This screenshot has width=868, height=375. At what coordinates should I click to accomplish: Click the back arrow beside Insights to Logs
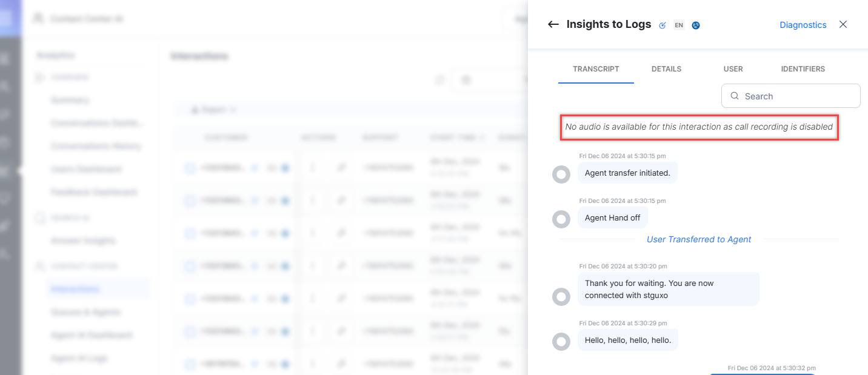pos(553,25)
